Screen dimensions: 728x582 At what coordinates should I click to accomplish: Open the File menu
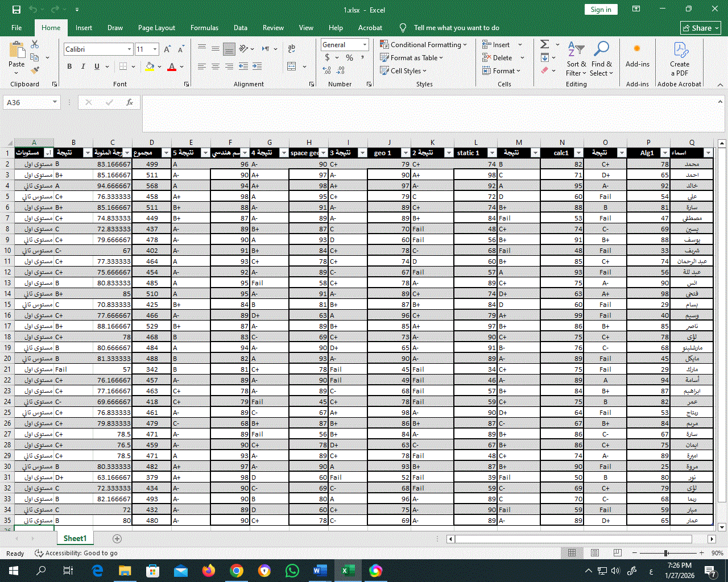16,27
